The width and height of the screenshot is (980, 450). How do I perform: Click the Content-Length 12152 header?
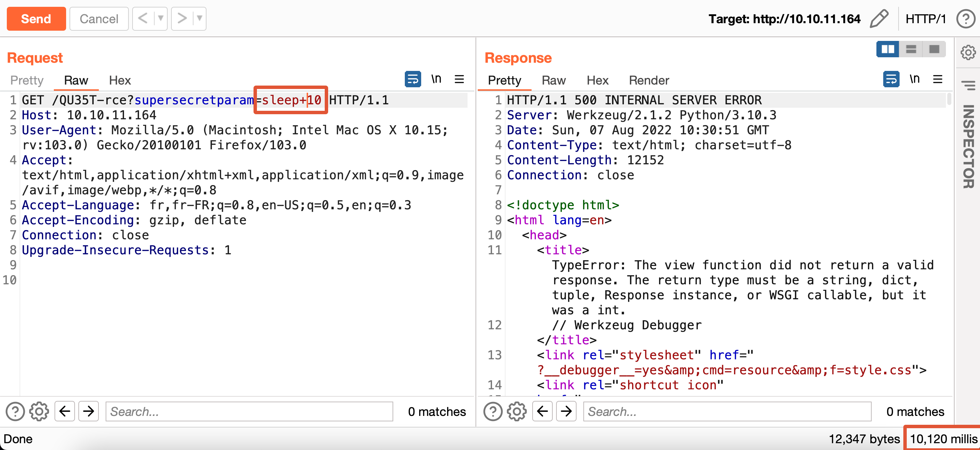[x=585, y=160]
